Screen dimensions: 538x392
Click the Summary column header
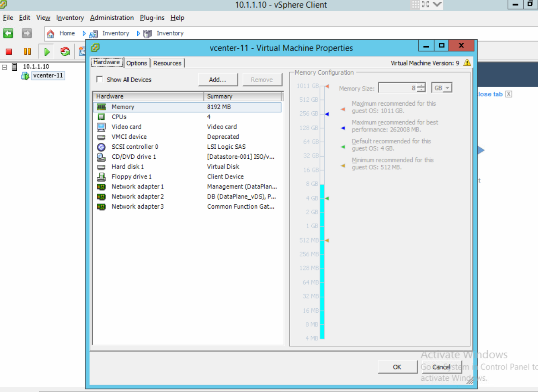[243, 96]
